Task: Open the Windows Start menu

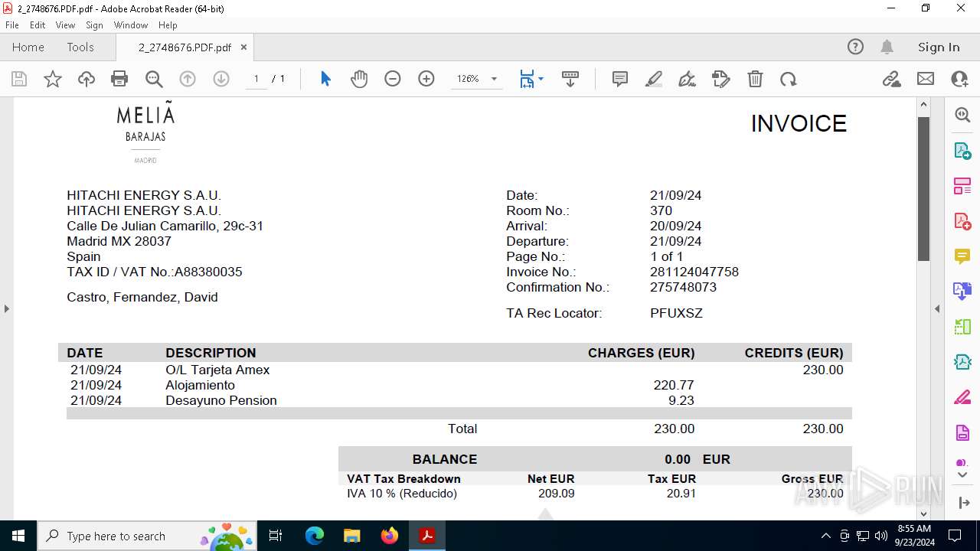Action: tap(18, 536)
